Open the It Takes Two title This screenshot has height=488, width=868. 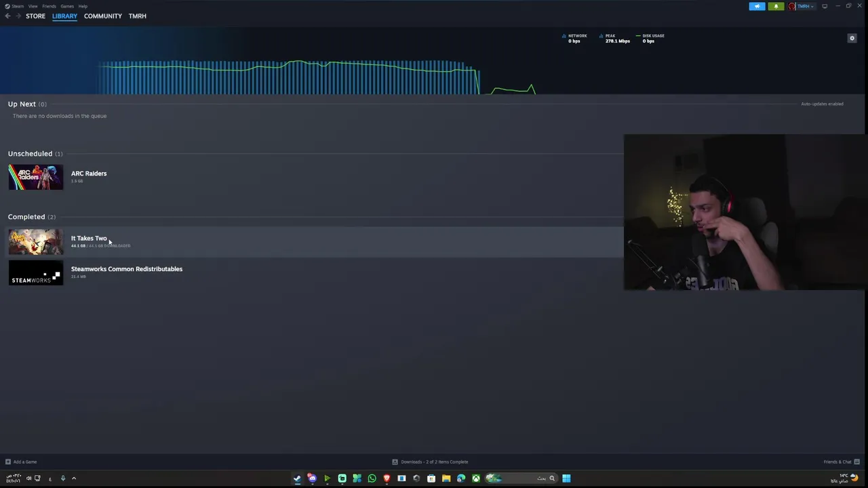pos(89,239)
